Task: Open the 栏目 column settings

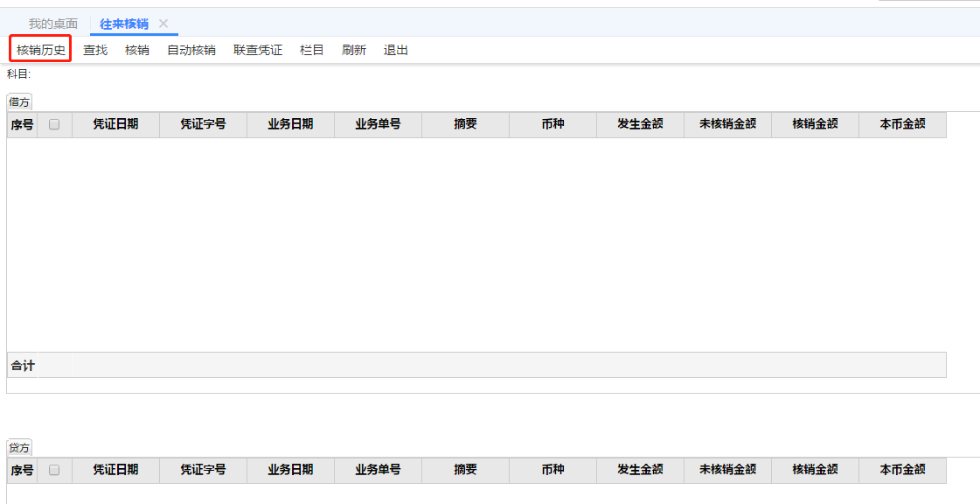Action: 312,50
